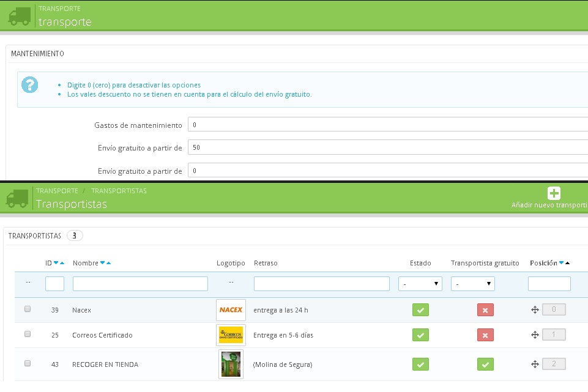The width and height of the screenshot is (588, 392).
Task: Open the Transportista gratuito filter dropdown
Action: (x=473, y=284)
